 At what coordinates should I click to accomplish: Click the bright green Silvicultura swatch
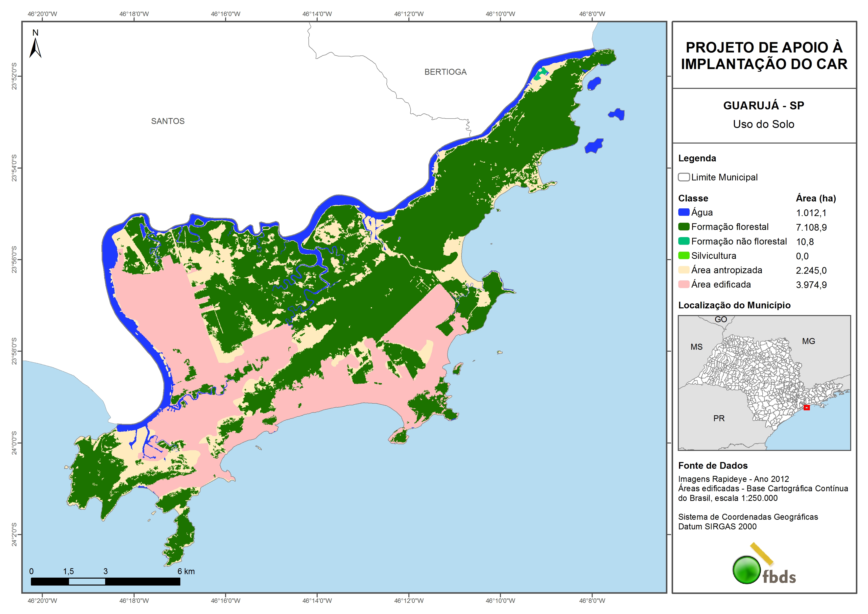point(683,255)
